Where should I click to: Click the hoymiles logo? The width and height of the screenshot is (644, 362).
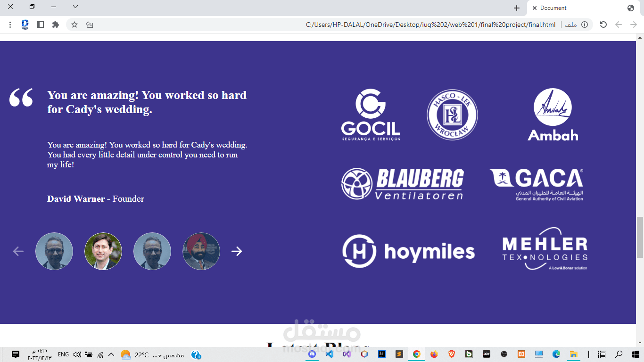coord(408,251)
